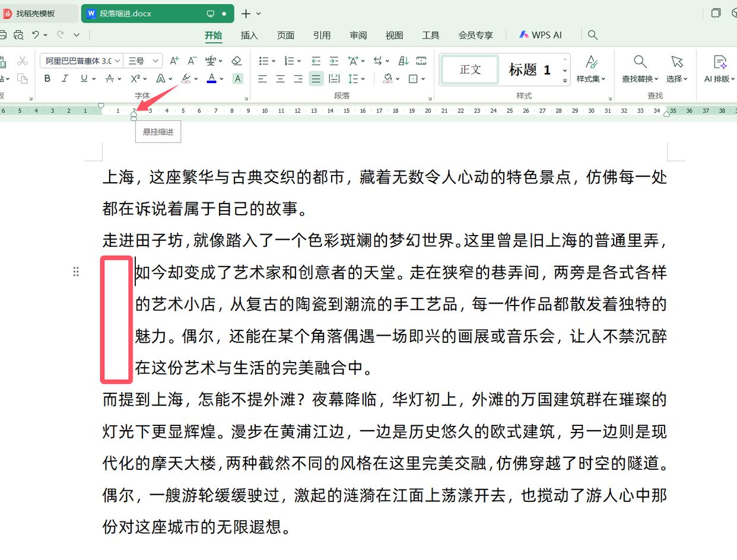The height and width of the screenshot is (560, 737).
Task: Click the hanging indent marker on ruler
Action: pyautogui.click(x=134, y=114)
